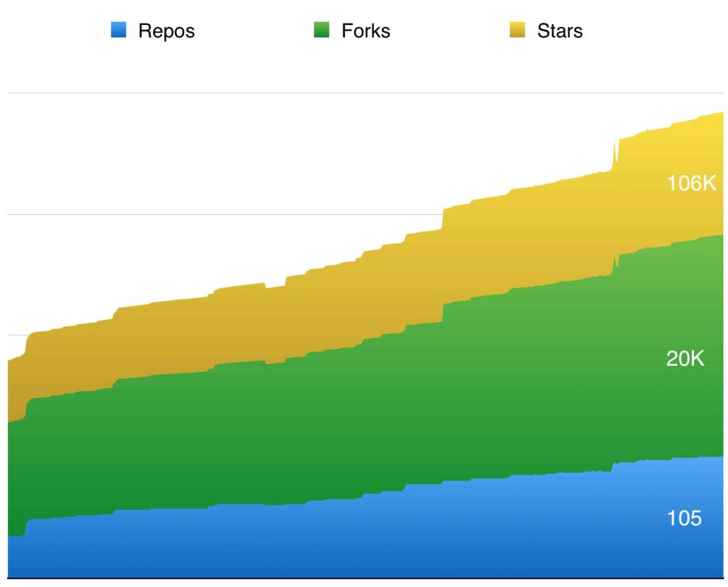Click the highest right-edge point of Stars area

[722, 113]
